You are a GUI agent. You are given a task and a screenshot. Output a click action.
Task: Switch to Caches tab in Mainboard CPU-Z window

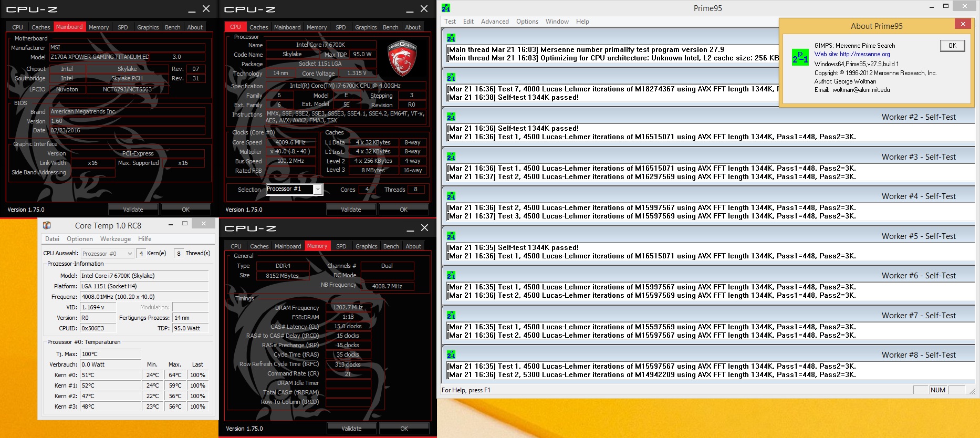[x=40, y=27]
